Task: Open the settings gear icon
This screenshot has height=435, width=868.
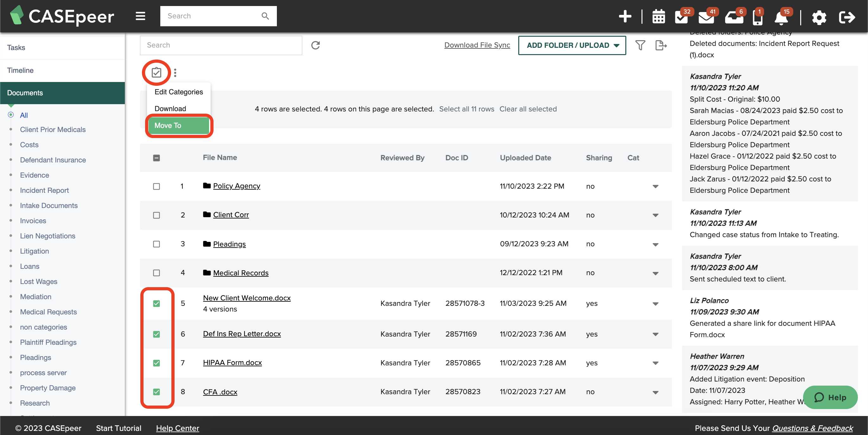Action: tap(819, 17)
